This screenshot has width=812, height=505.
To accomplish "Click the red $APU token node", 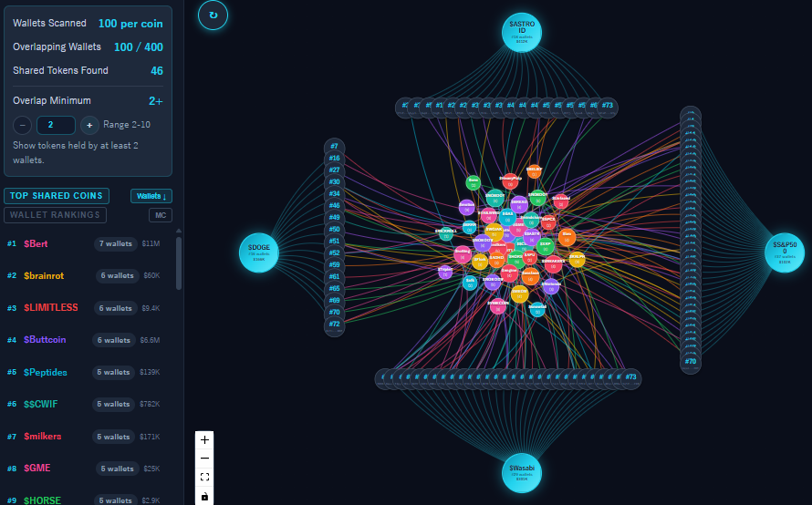I will click(x=530, y=257).
